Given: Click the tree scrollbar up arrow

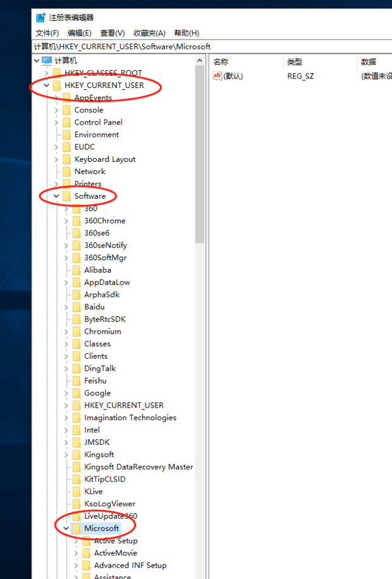Looking at the screenshot, I should 200,60.
